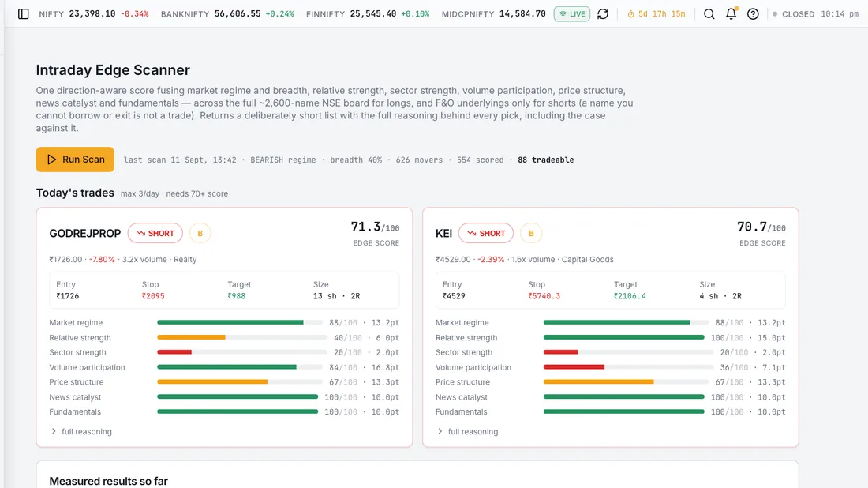The height and width of the screenshot is (488, 868).
Task: Open search with magnifier icon
Action: click(709, 14)
